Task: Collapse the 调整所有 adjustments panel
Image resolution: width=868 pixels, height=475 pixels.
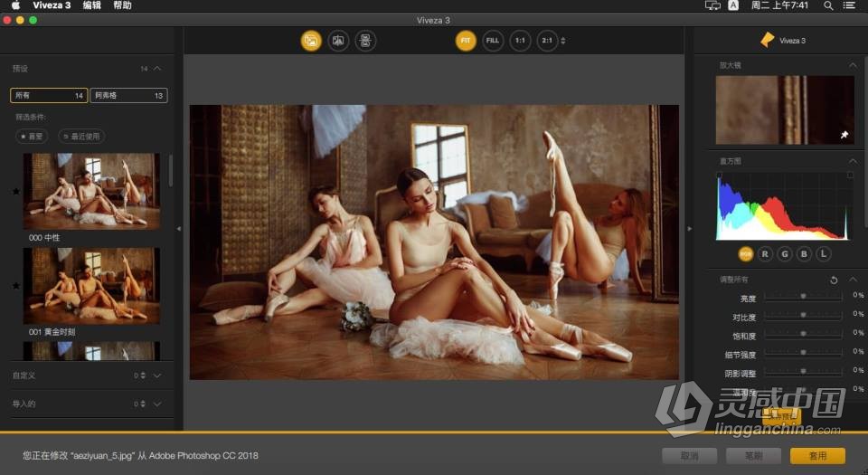Action: tap(853, 280)
